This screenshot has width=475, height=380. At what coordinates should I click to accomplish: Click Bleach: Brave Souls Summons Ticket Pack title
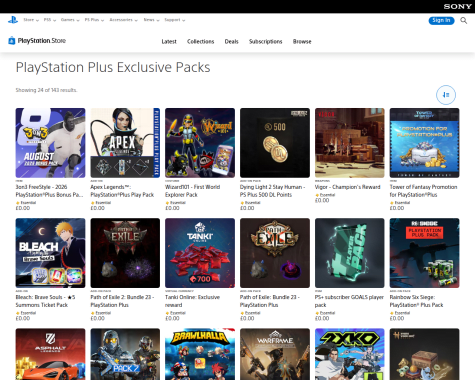pyautogui.click(x=45, y=301)
